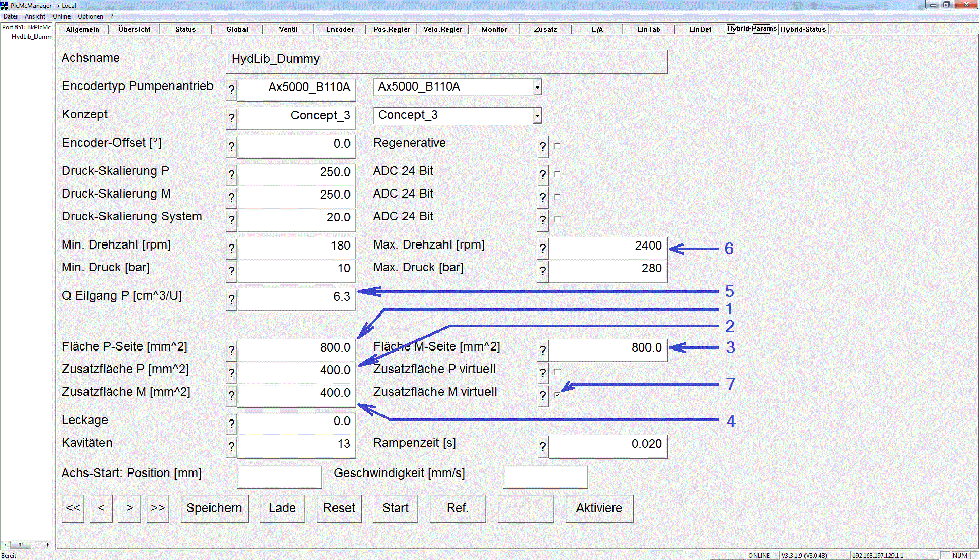The image size is (980, 560).
Task: Click the Ref. button
Action: [458, 509]
